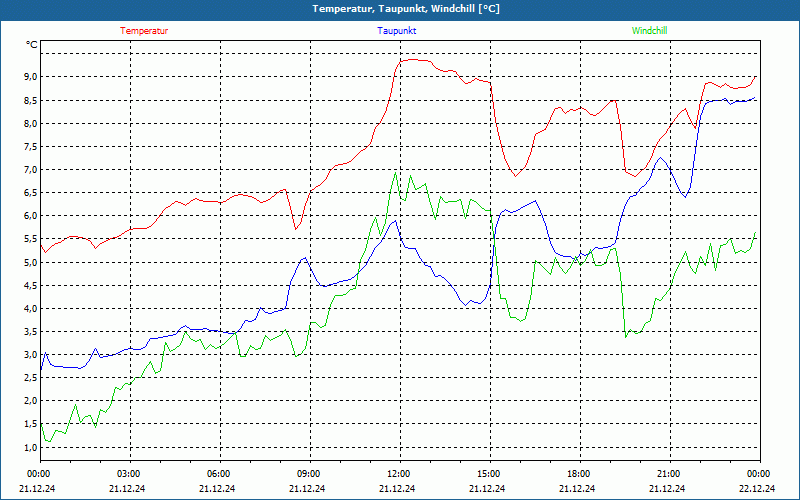Click the 3,0 y-axis value
The height and width of the screenshot is (500, 800).
32,355
